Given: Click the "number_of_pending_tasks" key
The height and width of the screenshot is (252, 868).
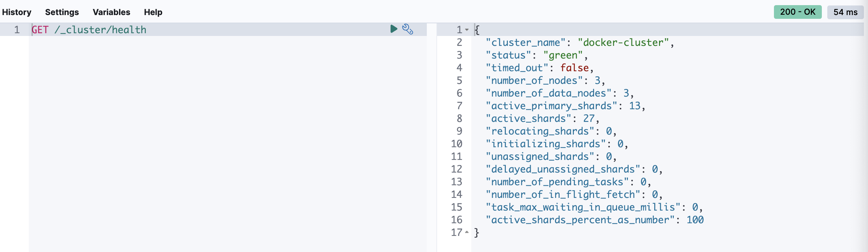Looking at the screenshot, I should click(x=557, y=182).
